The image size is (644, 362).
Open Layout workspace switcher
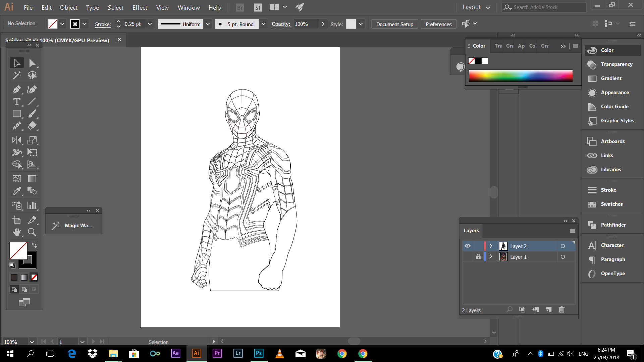(x=476, y=7)
